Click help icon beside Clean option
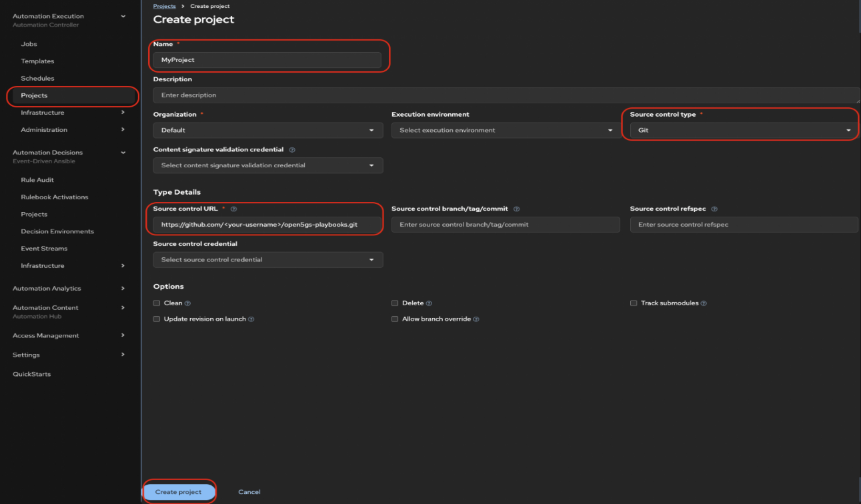Screen dimensions: 861x504 pyautogui.click(x=187, y=303)
